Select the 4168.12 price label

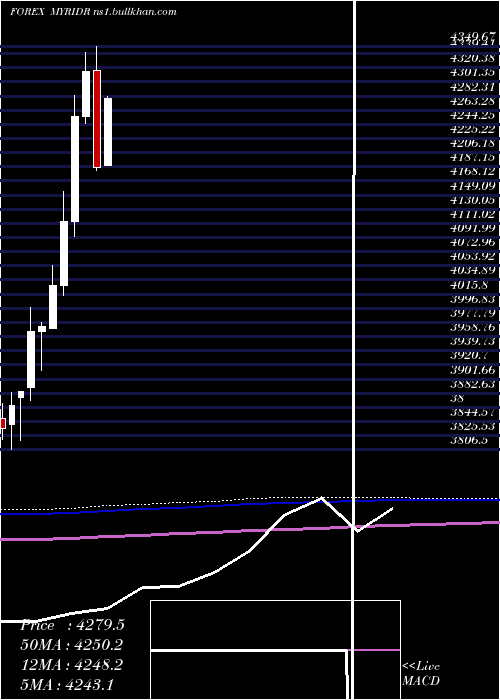pyautogui.click(x=473, y=171)
